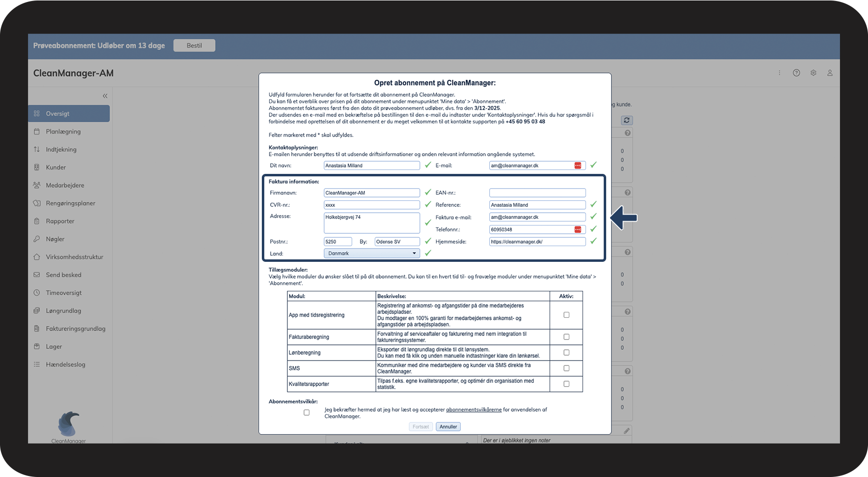
Task: Open the Lager section
Action: [54, 347]
